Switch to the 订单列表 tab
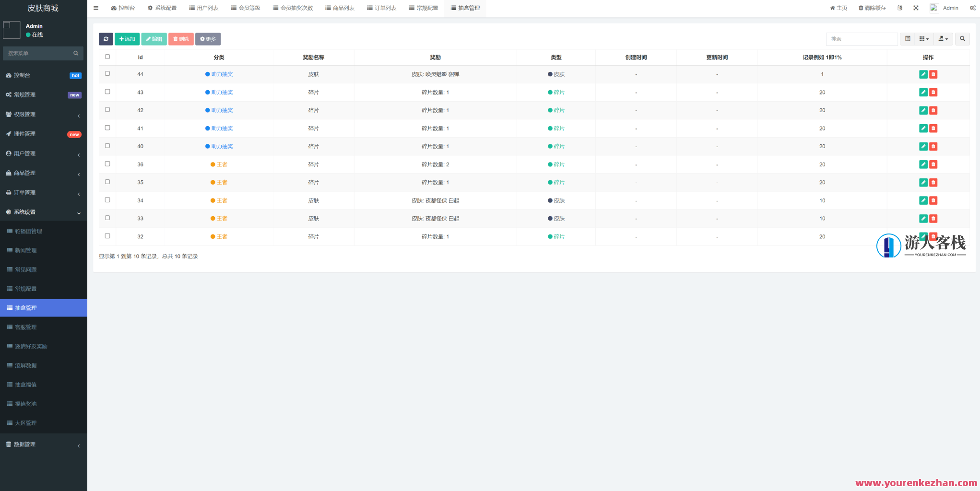Viewport: 980px width, 491px height. [x=382, y=8]
